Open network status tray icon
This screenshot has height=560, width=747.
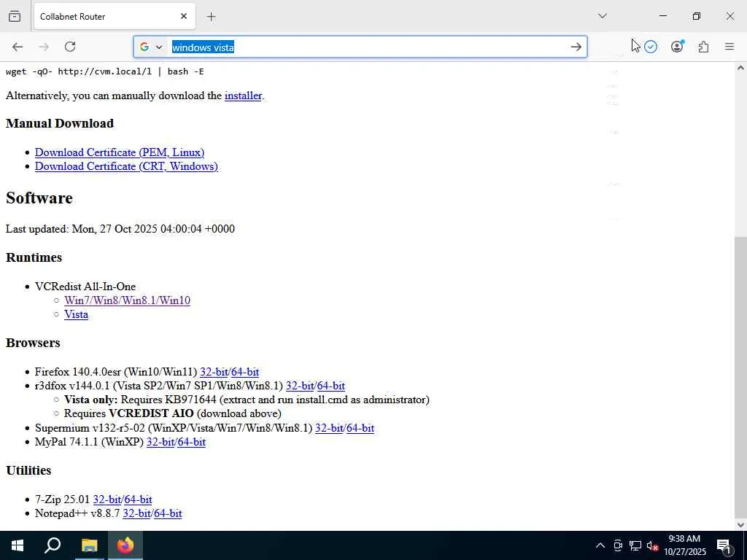click(635, 545)
